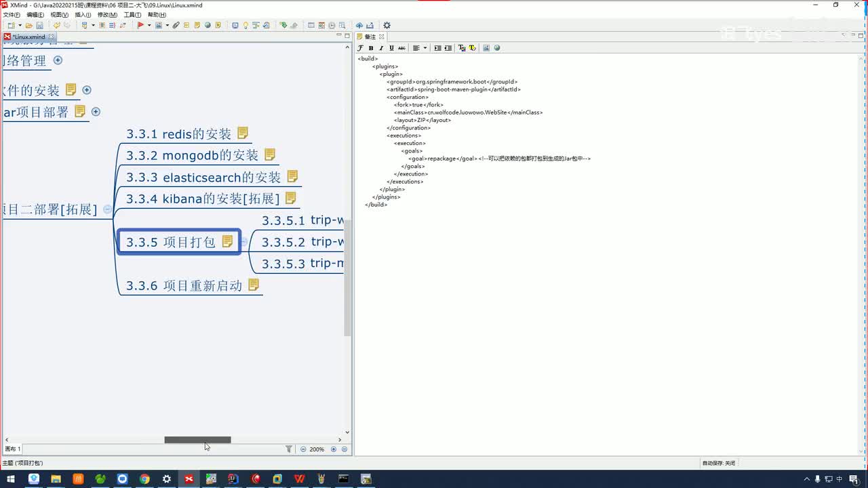Open Google Chrome from the taskbar
Image resolution: width=868 pixels, height=488 pixels.
tap(144, 479)
